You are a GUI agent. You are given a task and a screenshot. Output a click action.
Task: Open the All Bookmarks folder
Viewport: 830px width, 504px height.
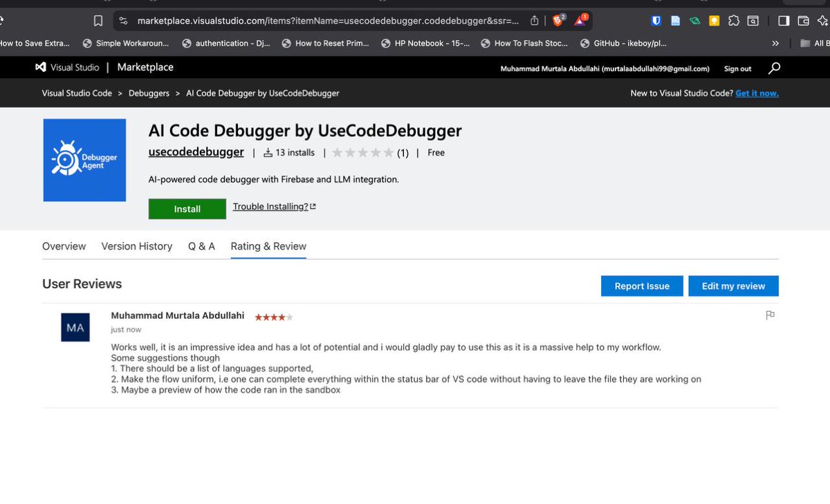[x=815, y=43]
